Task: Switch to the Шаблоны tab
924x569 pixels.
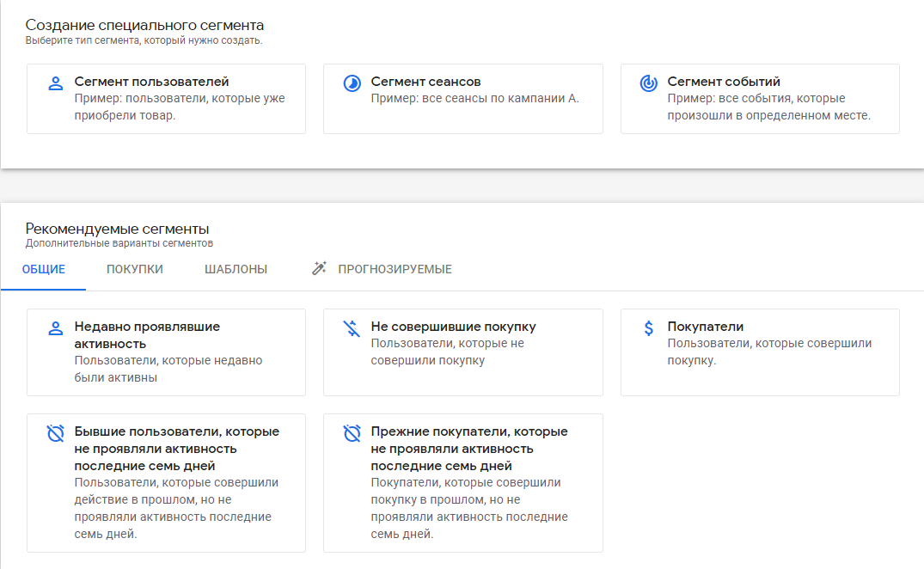Action: click(236, 269)
